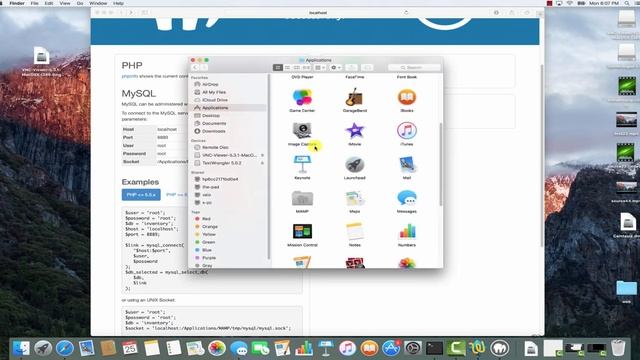Select AirDrop in Finder sidebar
This screenshot has width=640, height=360.
[210, 84]
